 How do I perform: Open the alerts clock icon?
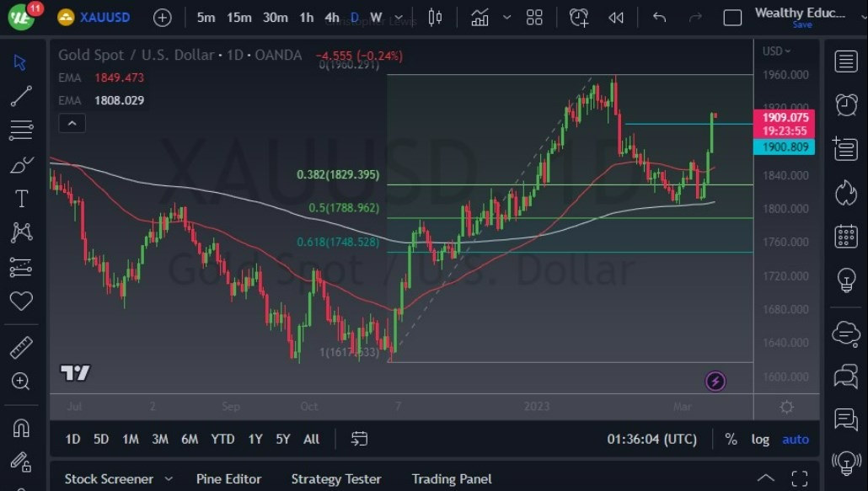(x=846, y=104)
